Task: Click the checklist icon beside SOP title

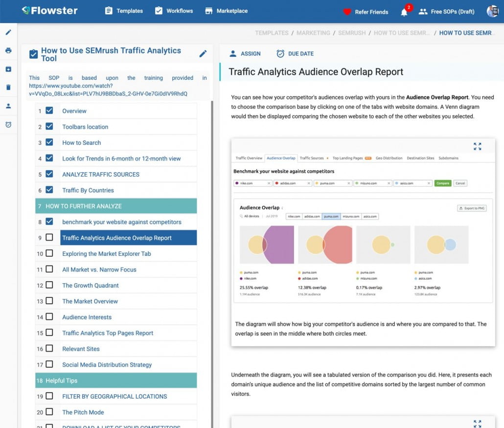Action: [33, 54]
